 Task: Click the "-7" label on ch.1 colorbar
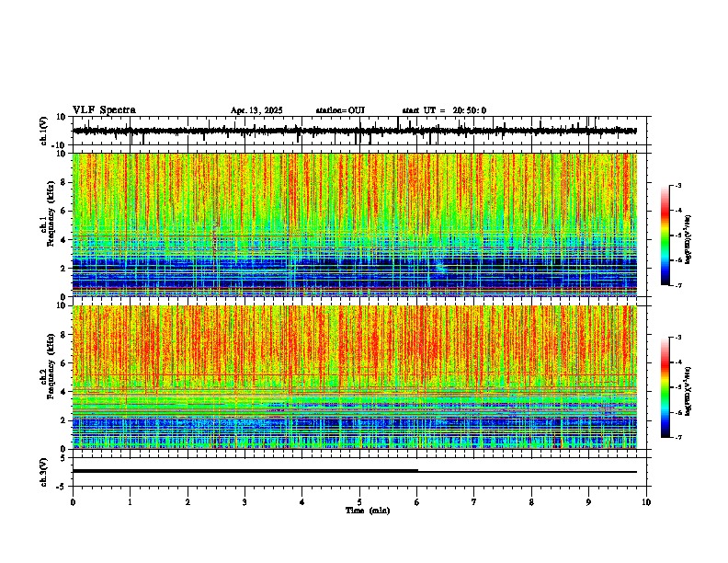coord(678,285)
